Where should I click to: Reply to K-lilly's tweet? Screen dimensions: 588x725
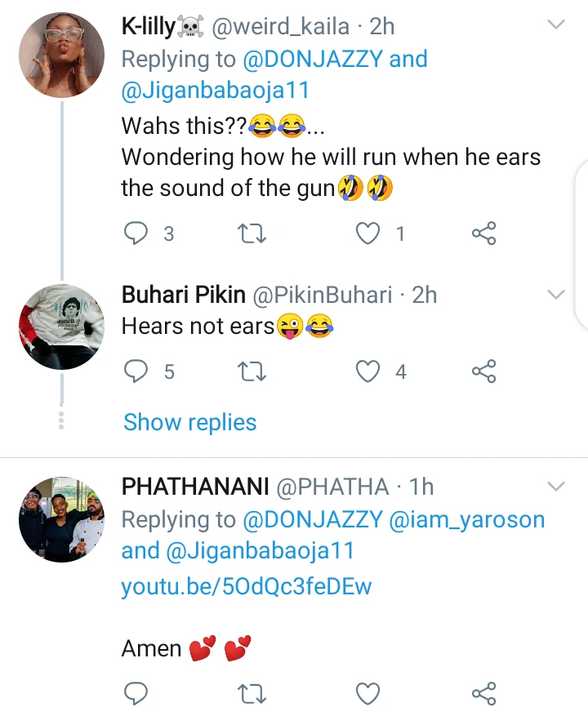[135, 234]
